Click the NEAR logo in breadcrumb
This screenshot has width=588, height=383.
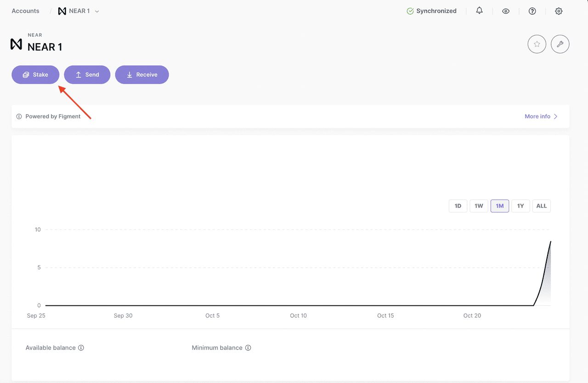tap(62, 11)
